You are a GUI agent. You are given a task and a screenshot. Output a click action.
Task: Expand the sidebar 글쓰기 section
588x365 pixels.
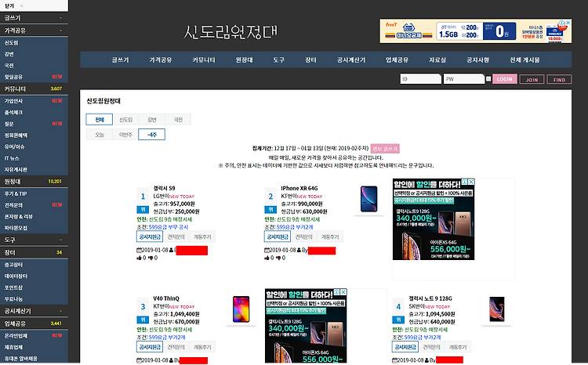34,17
